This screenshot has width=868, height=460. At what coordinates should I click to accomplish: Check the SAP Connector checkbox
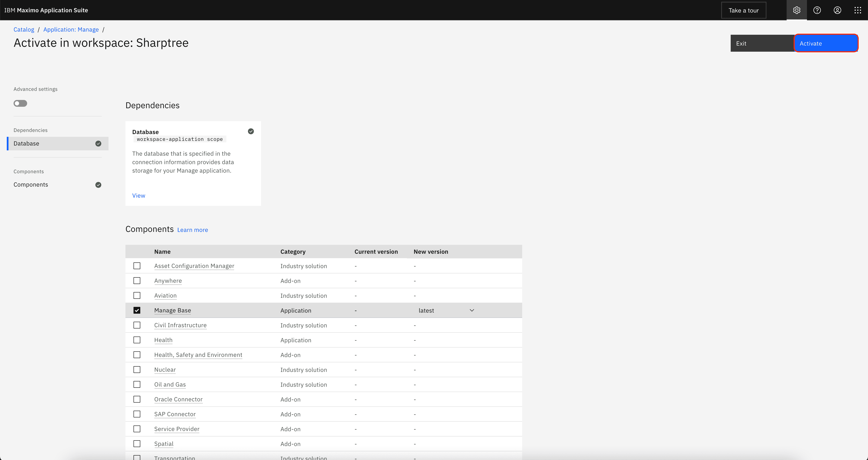pyautogui.click(x=137, y=414)
